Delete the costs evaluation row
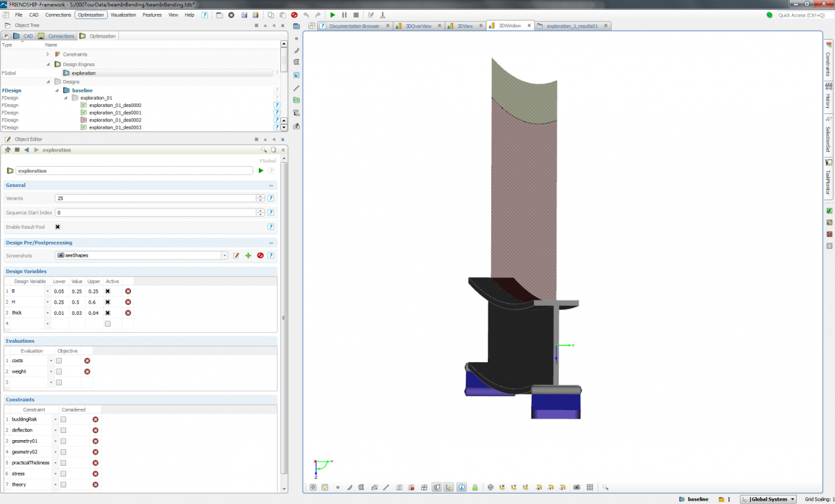 pyautogui.click(x=87, y=361)
